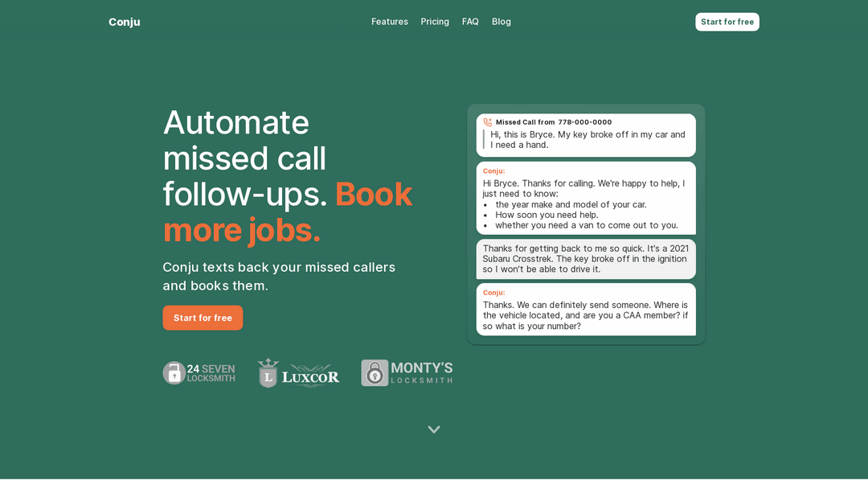The image size is (868, 489).
Task: Click the 778-000-0000 phone number
Action: click(584, 122)
